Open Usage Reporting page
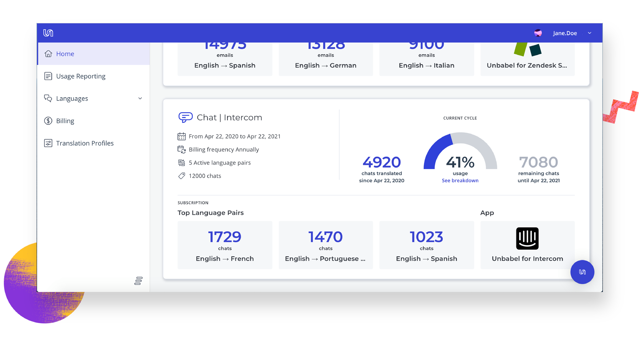 click(81, 76)
